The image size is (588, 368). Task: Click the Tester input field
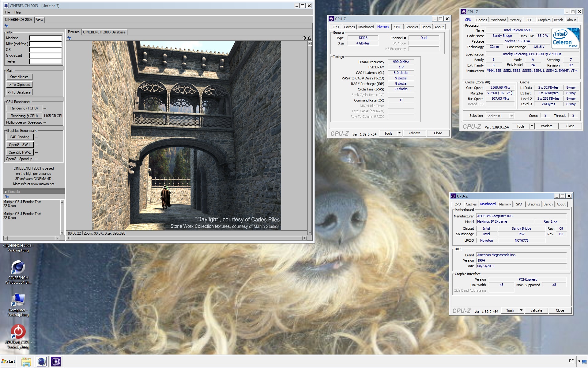coord(45,61)
